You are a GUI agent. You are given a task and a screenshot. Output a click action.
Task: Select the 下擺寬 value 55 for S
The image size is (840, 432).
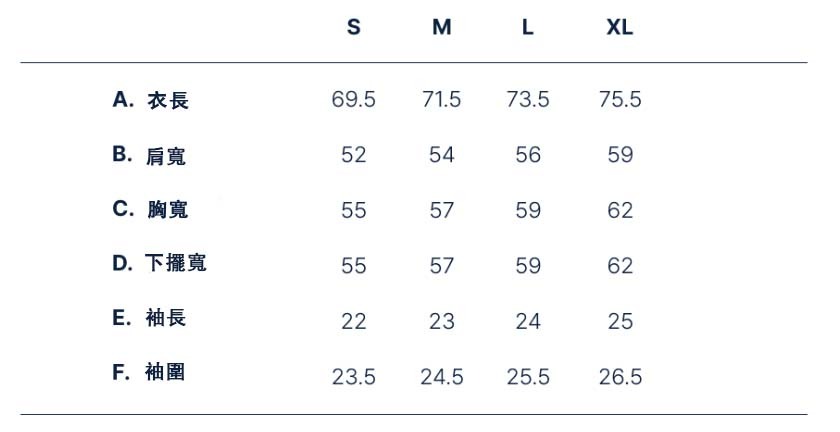(x=353, y=266)
